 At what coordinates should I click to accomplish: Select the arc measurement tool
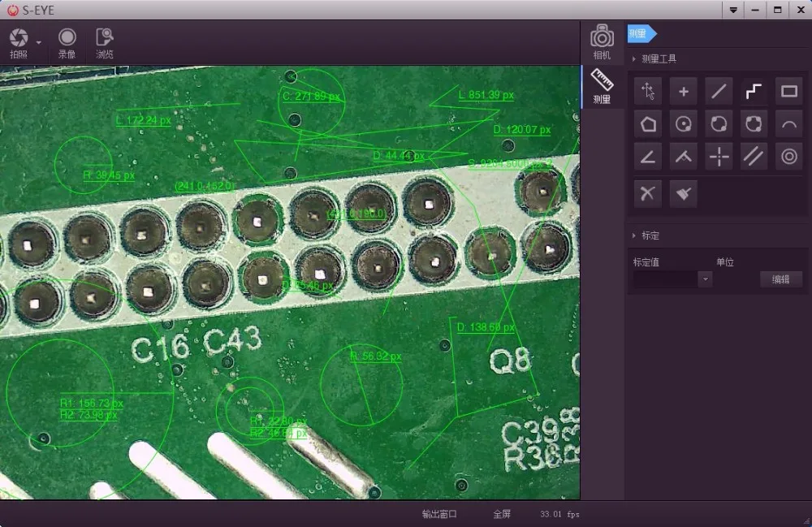[789, 124]
